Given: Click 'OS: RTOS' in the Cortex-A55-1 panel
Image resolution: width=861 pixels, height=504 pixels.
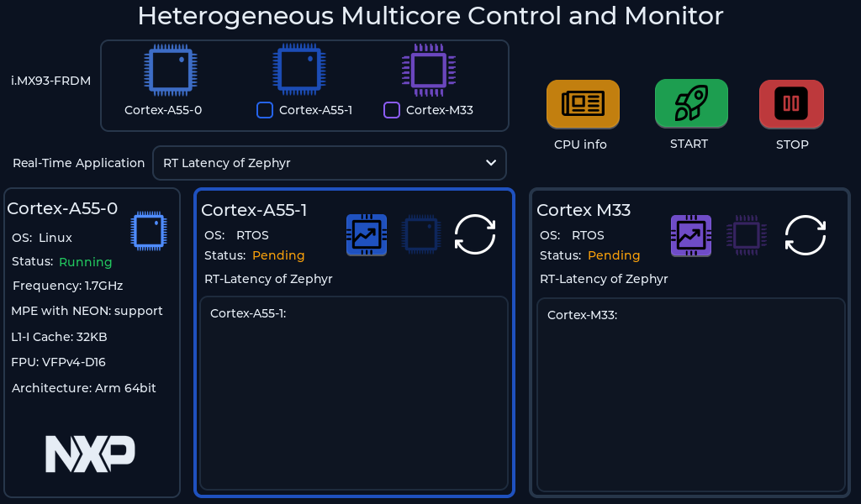Looking at the screenshot, I should click(236, 235).
